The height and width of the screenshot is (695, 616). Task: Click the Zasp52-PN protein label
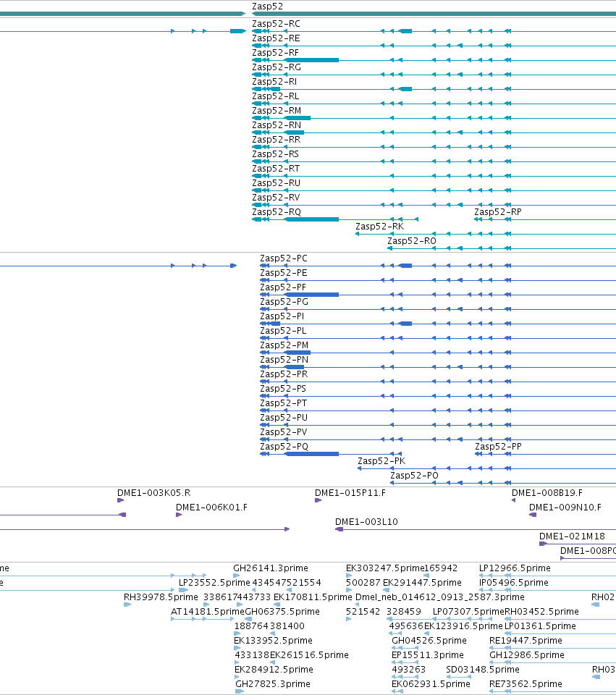pyautogui.click(x=284, y=360)
